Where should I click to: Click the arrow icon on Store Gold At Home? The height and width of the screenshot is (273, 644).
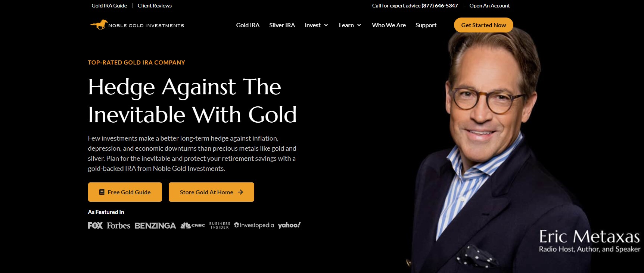[240, 192]
